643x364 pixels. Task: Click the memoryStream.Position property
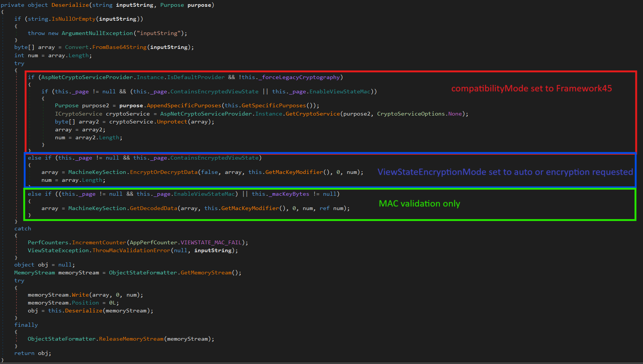pyautogui.click(x=85, y=303)
